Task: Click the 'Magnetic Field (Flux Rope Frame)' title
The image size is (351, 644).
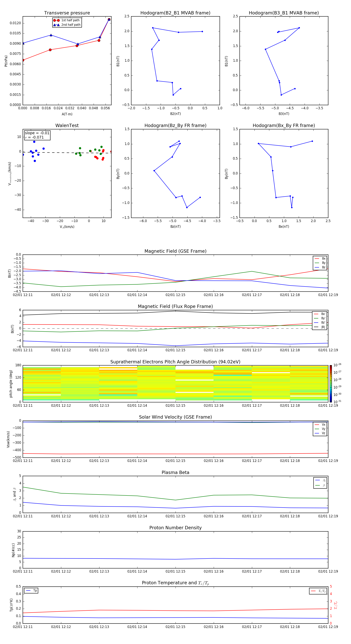Action: click(x=175, y=307)
